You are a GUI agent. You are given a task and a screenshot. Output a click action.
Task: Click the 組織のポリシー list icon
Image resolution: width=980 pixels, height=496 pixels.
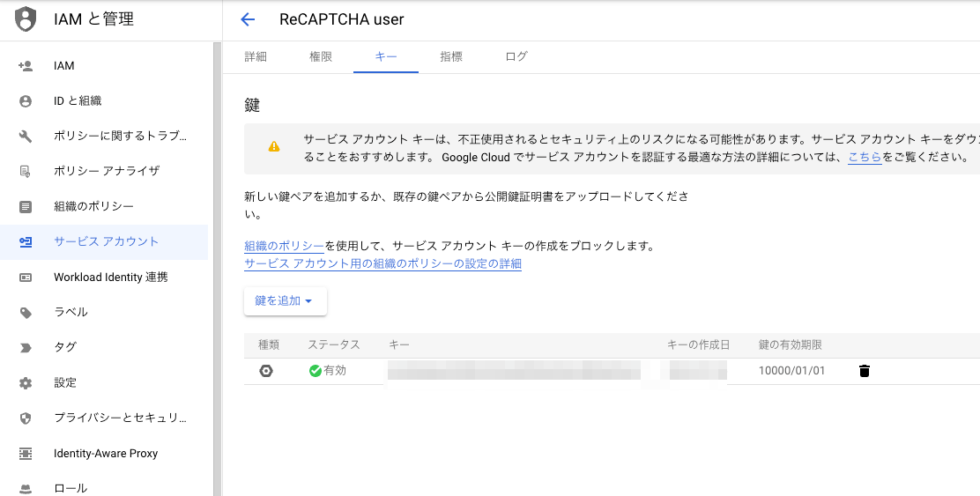point(26,207)
